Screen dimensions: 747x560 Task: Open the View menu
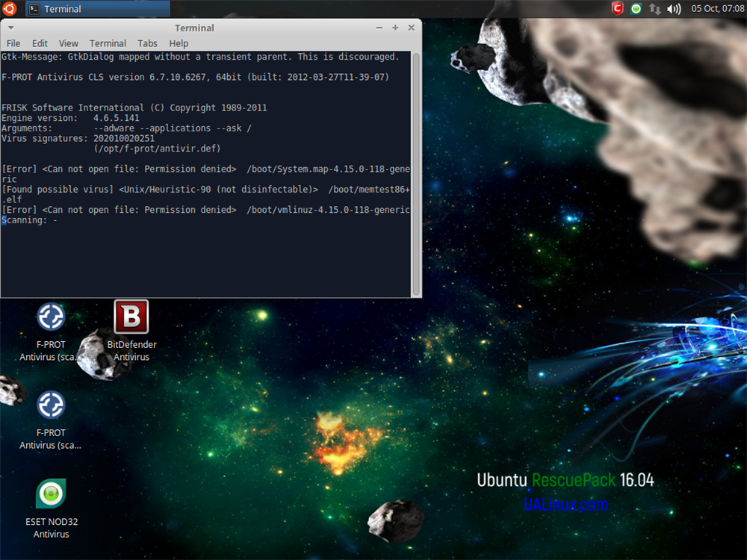68,43
